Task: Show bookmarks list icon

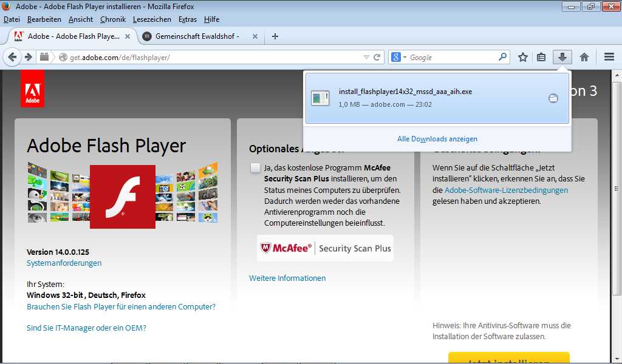Action: click(x=541, y=58)
